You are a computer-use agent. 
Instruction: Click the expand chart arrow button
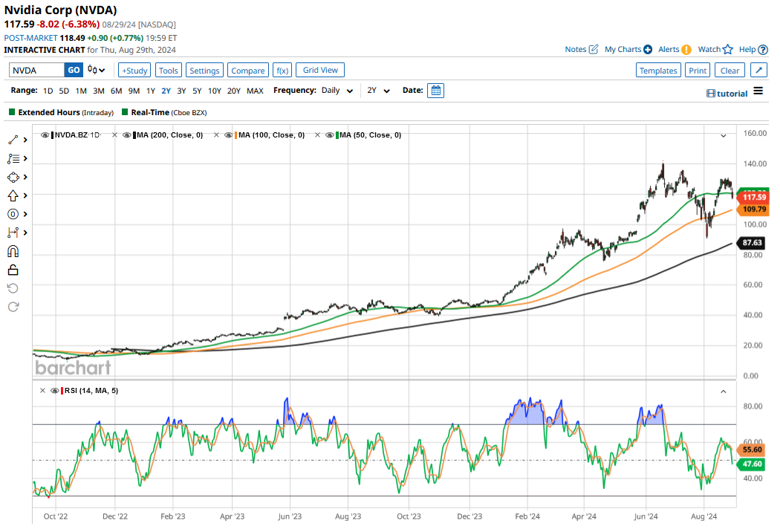pos(758,71)
